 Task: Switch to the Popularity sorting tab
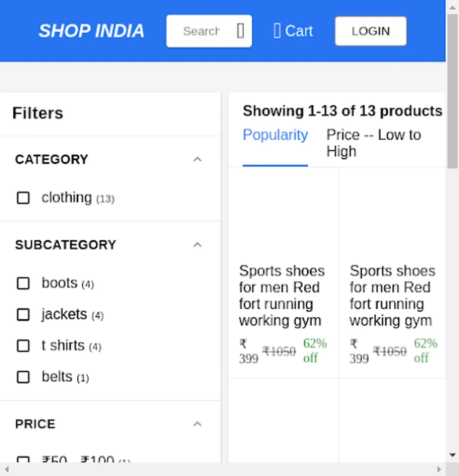[x=275, y=135]
